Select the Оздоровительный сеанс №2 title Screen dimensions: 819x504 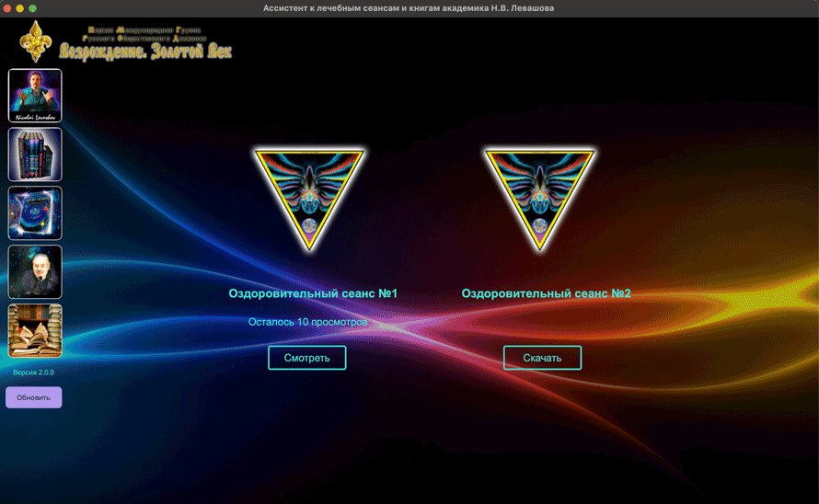pyautogui.click(x=546, y=293)
